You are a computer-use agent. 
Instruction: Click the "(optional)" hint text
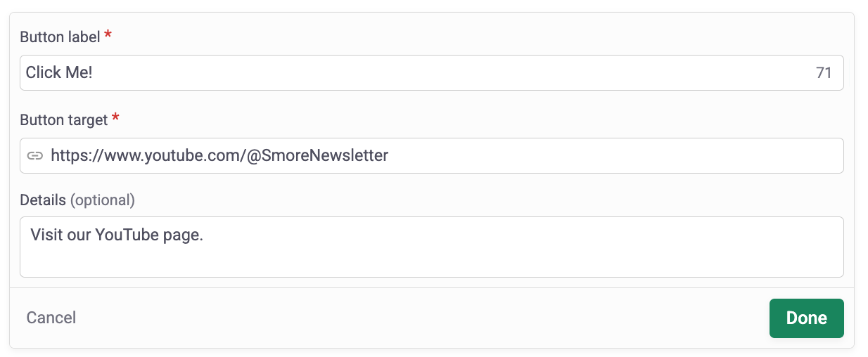[x=103, y=200]
